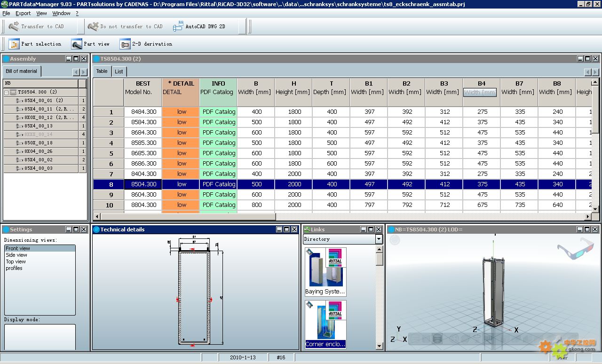
Task: Click the assembly icon beside TS8504.300 (2)
Action: pyautogui.click(x=13, y=92)
